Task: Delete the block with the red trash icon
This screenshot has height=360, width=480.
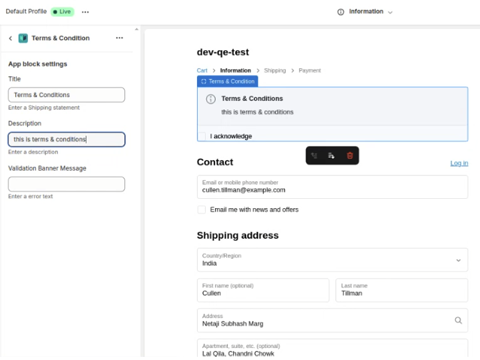Action: pyautogui.click(x=350, y=156)
